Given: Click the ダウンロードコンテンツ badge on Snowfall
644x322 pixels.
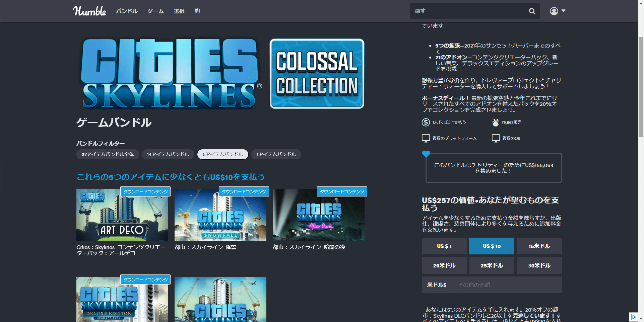Looking at the screenshot, I should pyautogui.click(x=244, y=191).
